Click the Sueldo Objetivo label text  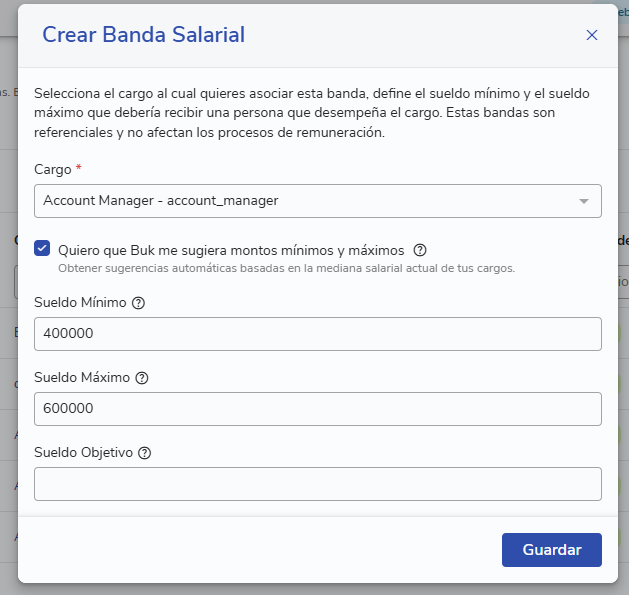[x=83, y=452]
